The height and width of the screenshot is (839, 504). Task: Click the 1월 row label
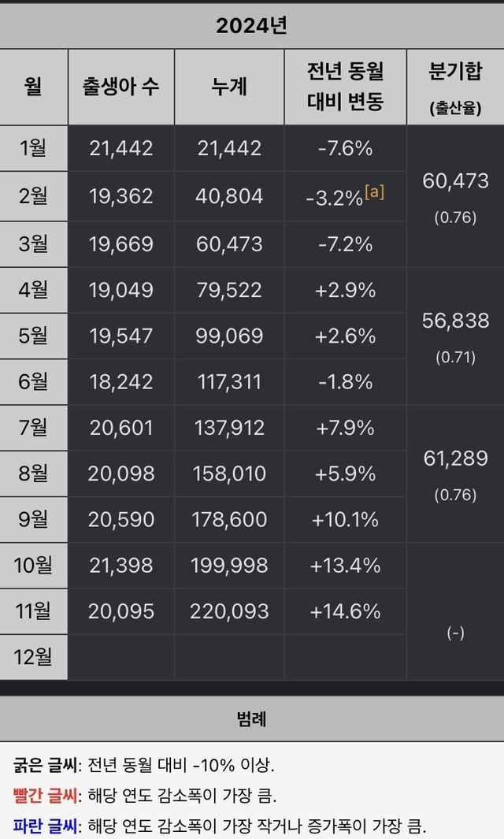[x=34, y=147]
